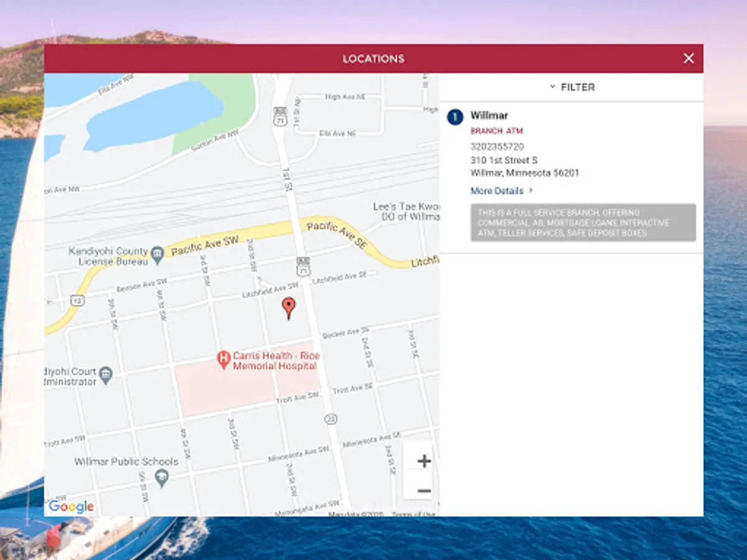Zoom out on the map
This screenshot has width=747, height=560.
click(424, 491)
